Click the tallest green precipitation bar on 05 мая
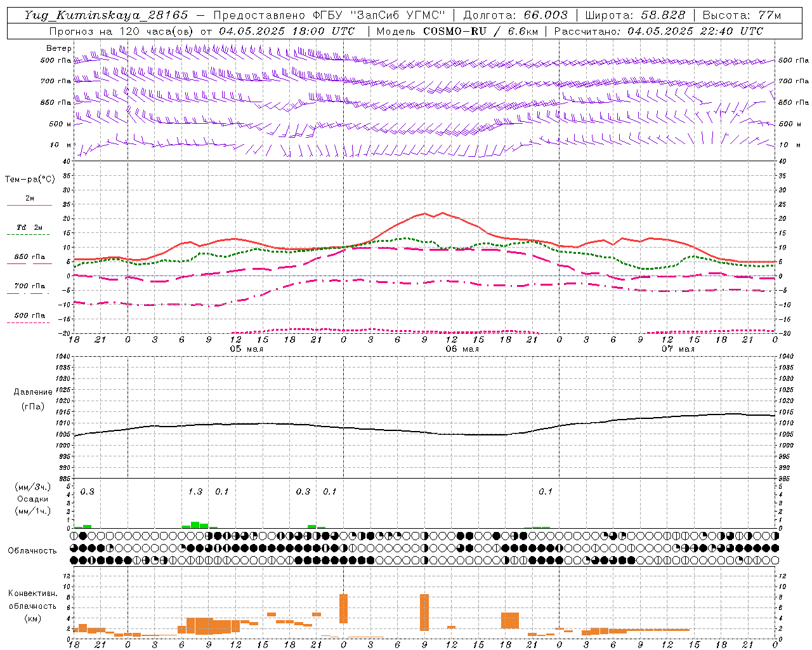Screen dimensions: 812x650 (x=195, y=525)
